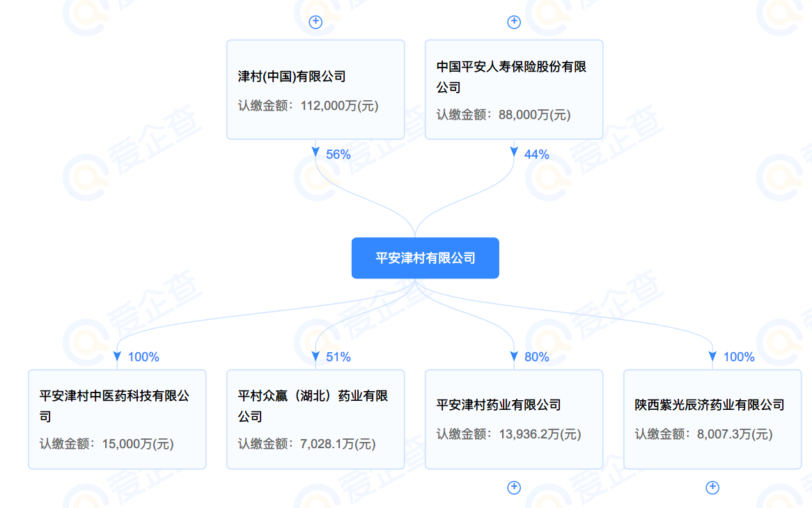Click 认缴金额 8,007.3万(元) text

[x=704, y=434]
